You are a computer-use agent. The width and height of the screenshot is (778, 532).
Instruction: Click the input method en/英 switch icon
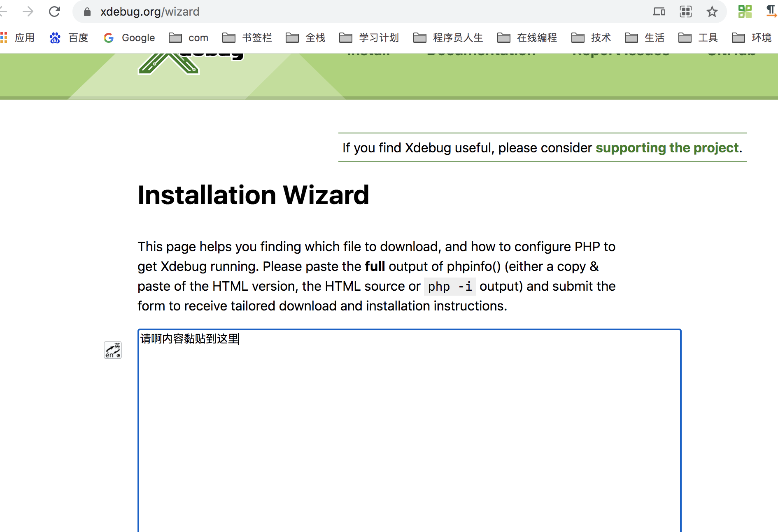[x=113, y=350]
